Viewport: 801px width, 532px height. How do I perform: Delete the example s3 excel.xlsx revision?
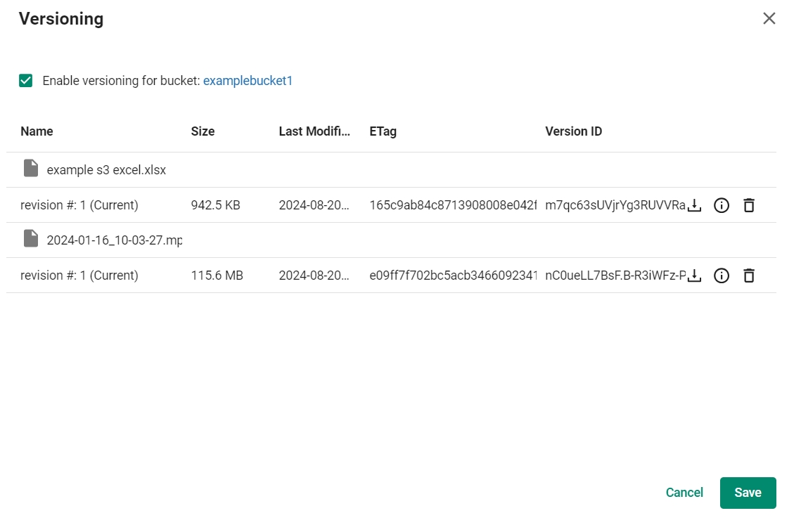[749, 205]
